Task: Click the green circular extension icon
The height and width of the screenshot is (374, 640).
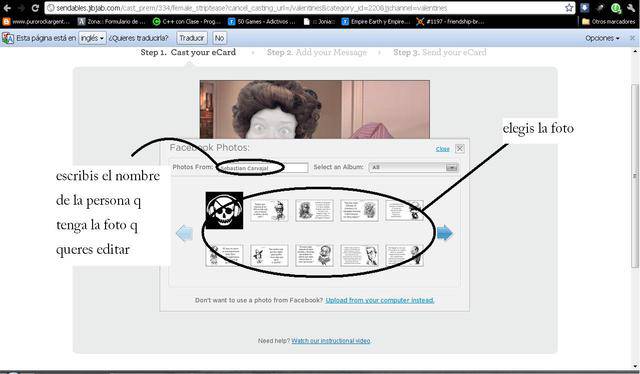Action: pos(616,8)
